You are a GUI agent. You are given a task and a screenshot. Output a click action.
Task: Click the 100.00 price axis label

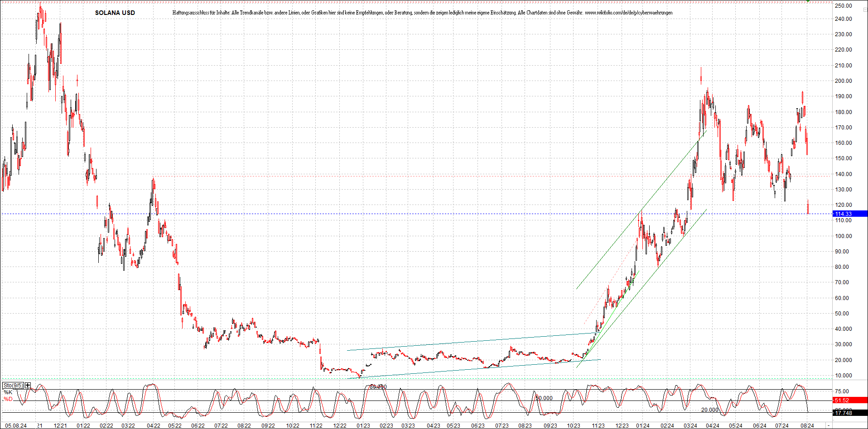tap(844, 236)
